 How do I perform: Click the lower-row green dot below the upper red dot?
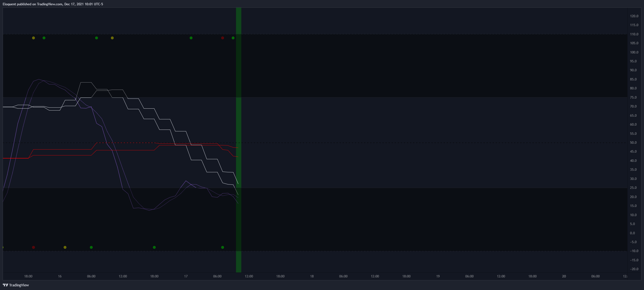tap(222, 247)
